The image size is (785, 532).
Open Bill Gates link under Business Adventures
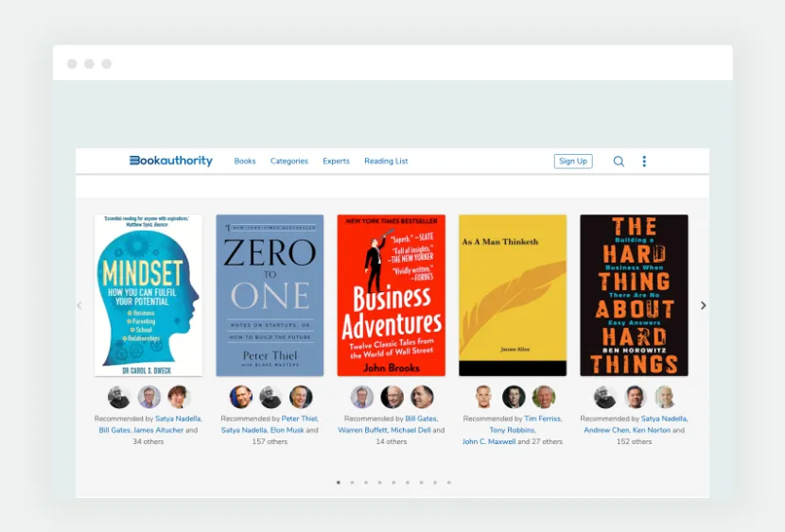click(422, 419)
